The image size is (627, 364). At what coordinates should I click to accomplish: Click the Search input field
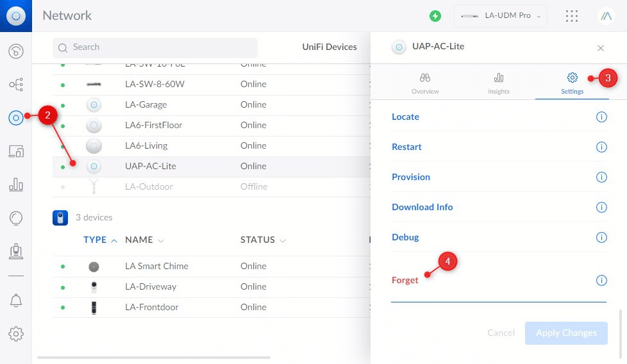coord(155,47)
